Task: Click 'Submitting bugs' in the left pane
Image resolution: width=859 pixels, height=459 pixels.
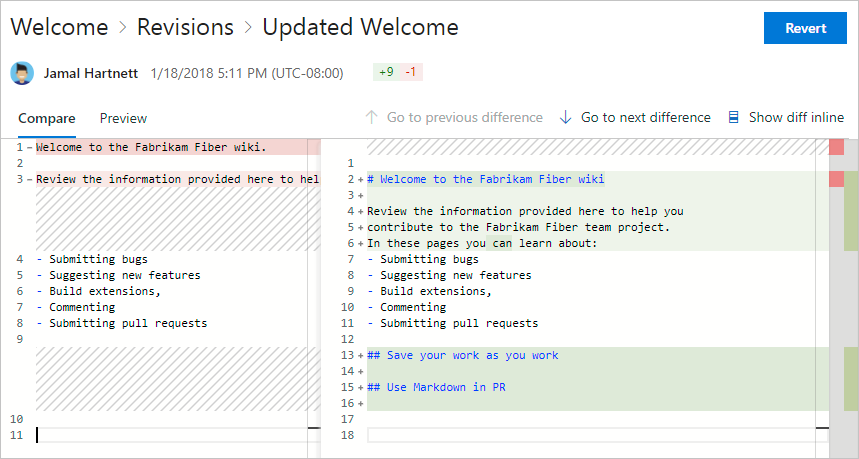Action: pos(98,259)
